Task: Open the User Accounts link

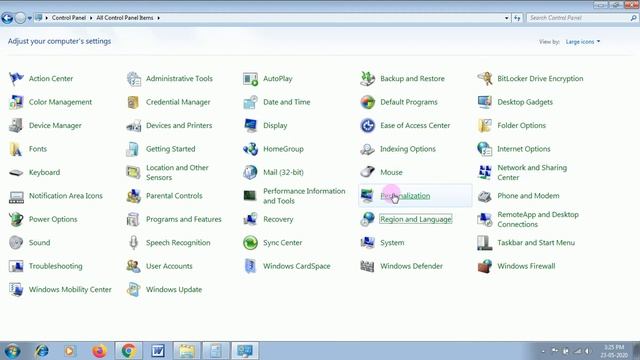Action: (169, 266)
